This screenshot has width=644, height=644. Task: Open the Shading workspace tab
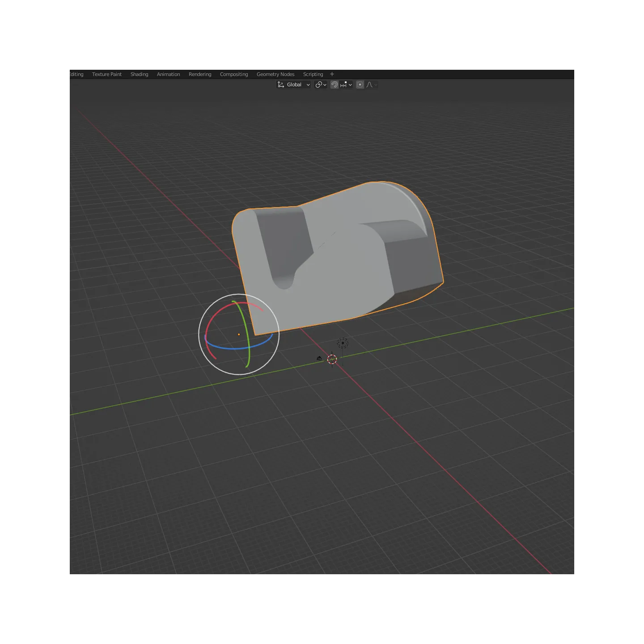(140, 74)
